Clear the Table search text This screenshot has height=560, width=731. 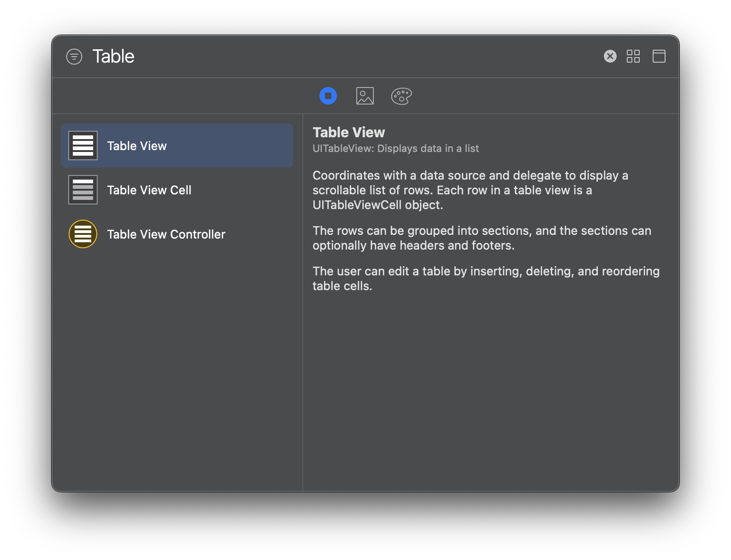610,56
